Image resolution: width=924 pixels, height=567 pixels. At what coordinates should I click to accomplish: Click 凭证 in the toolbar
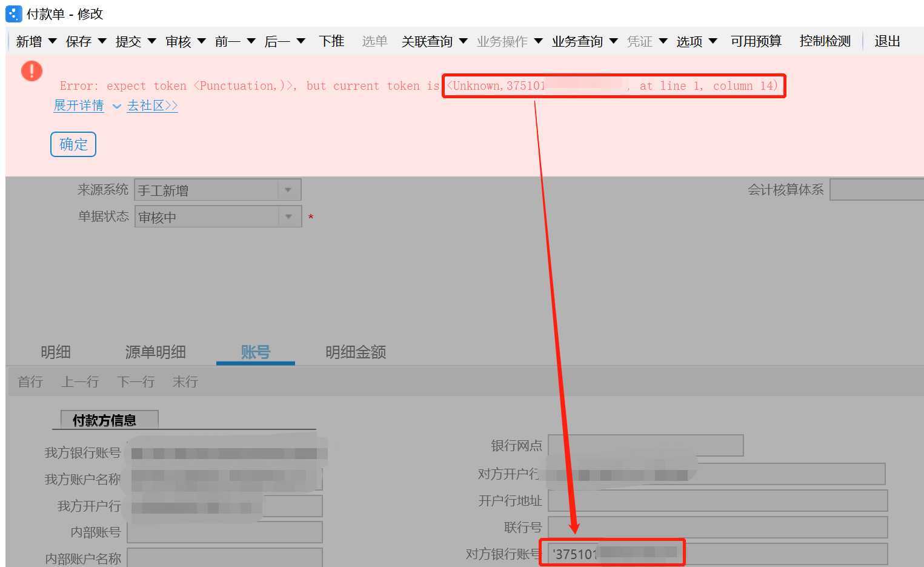640,41
